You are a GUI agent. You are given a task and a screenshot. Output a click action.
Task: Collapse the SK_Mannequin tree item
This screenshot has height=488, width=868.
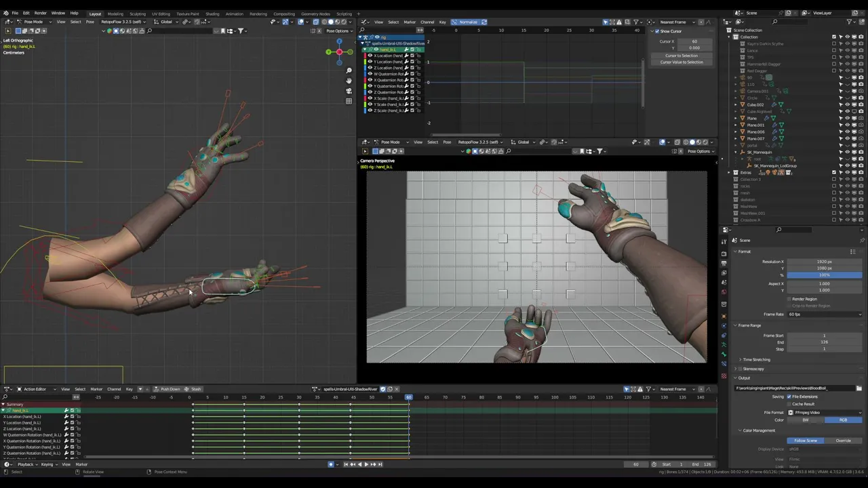point(735,152)
